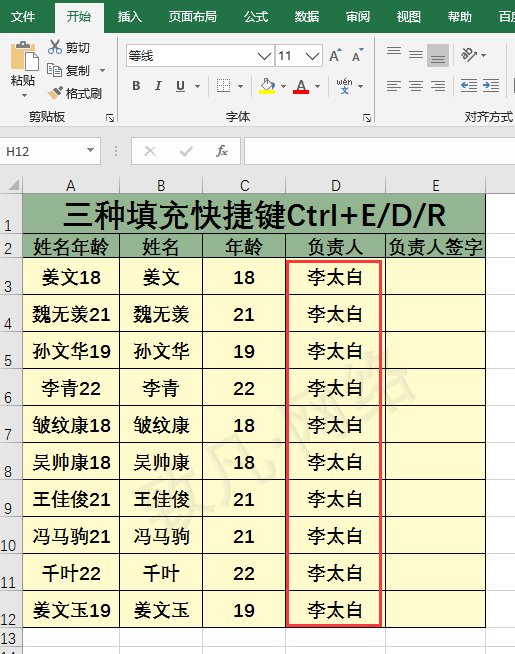The height and width of the screenshot is (654, 515).
Task: Click the Select All corner triangle
Action: [12, 184]
